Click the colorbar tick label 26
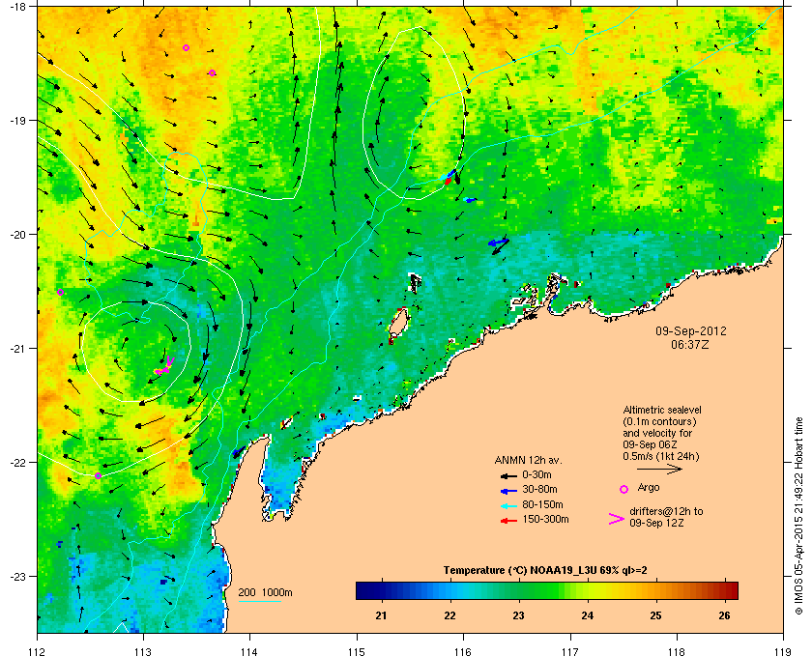812x657 pixels. 724,615
